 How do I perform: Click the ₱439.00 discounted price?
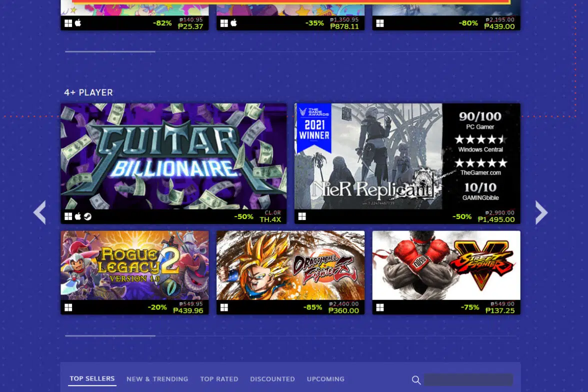(499, 26)
